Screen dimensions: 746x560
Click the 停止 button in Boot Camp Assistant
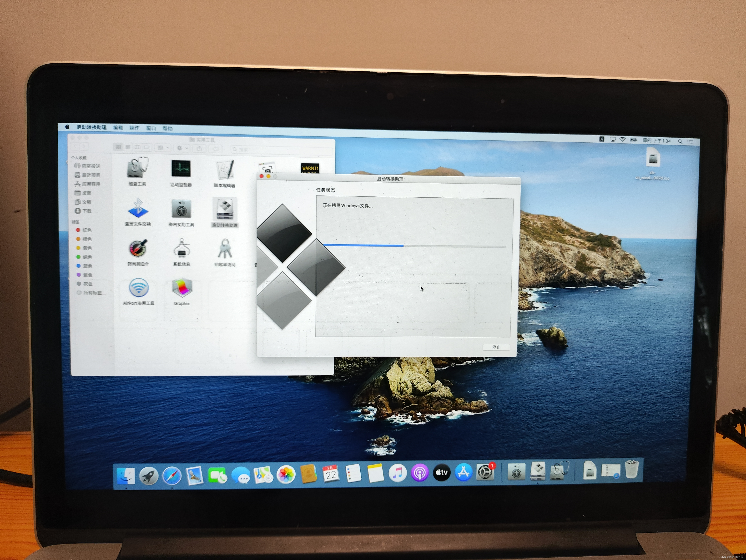(x=496, y=347)
